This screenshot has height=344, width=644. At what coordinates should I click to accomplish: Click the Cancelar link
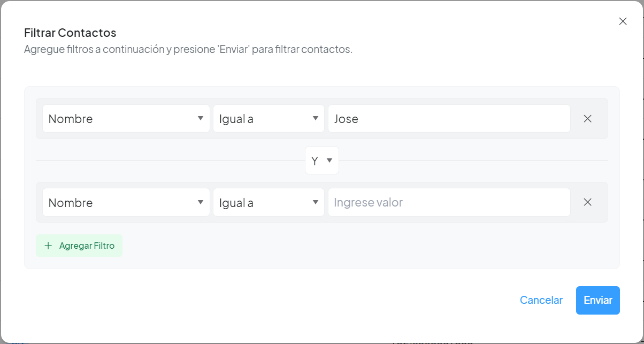541,300
